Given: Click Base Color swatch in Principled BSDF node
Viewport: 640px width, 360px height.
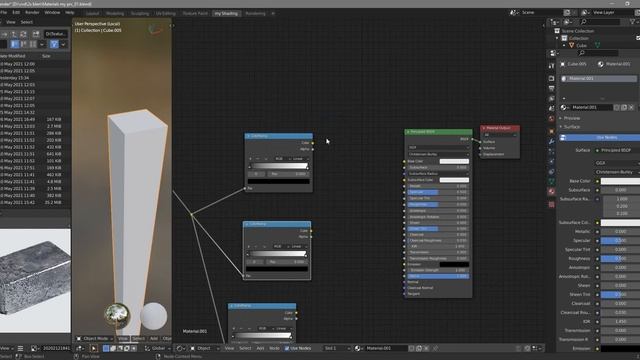Looking at the screenshot, I should 454,161.
